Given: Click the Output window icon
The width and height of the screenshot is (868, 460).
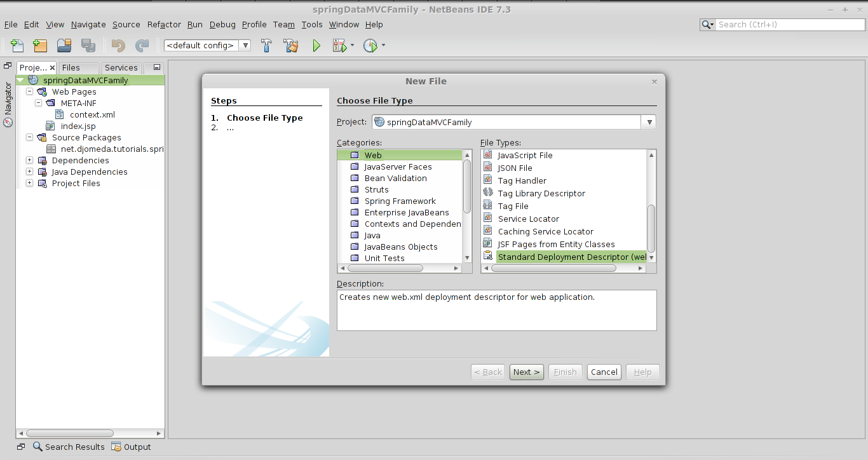Looking at the screenshot, I should tap(116, 447).
